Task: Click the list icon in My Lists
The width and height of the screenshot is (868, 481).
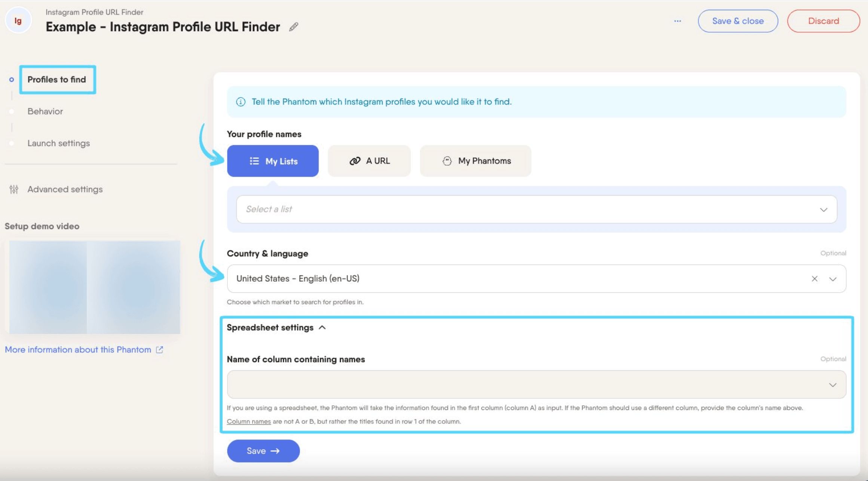Action: coord(254,161)
